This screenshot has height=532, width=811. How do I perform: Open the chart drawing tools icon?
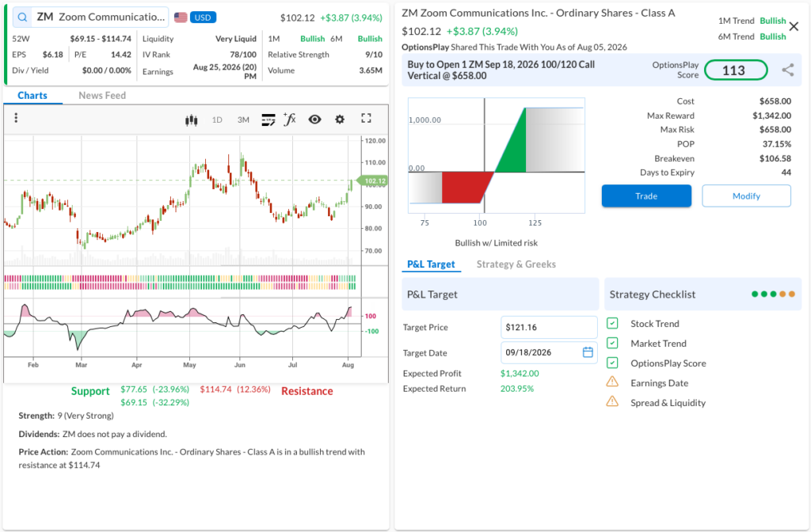[268, 120]
